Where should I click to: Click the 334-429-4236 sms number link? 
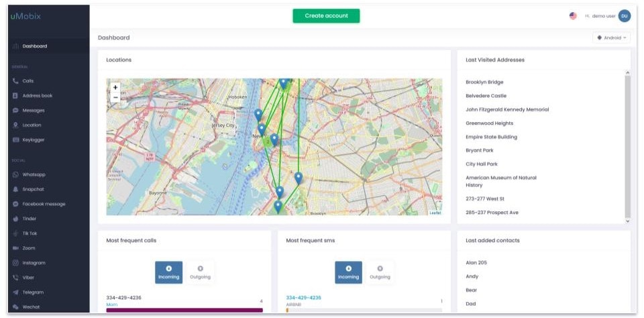(x=303, y=298)
